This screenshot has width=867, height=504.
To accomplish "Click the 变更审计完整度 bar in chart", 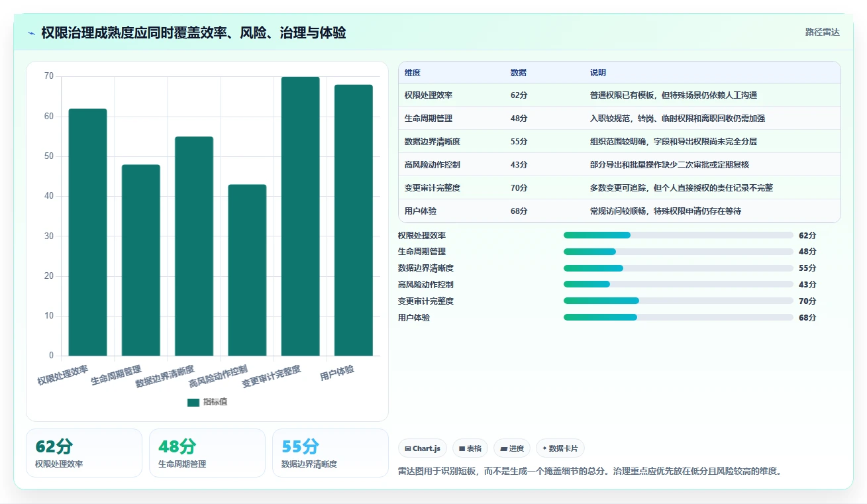I will [x=300, y=216].
